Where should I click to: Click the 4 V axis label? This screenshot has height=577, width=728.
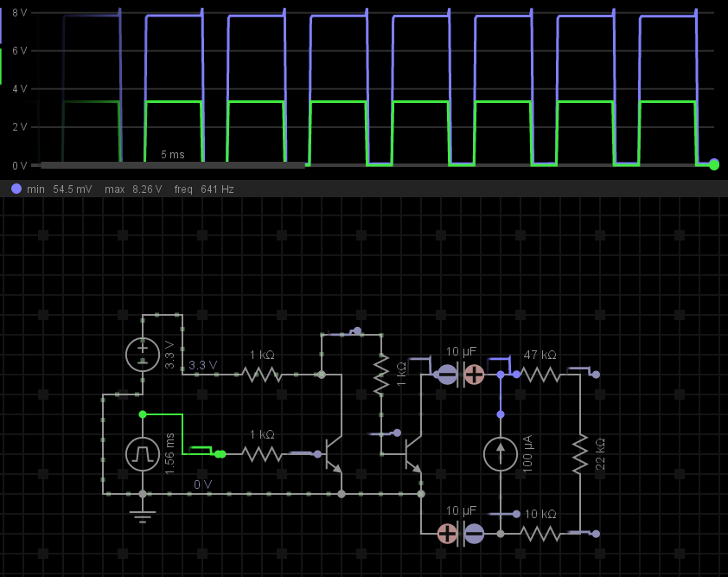20,89
